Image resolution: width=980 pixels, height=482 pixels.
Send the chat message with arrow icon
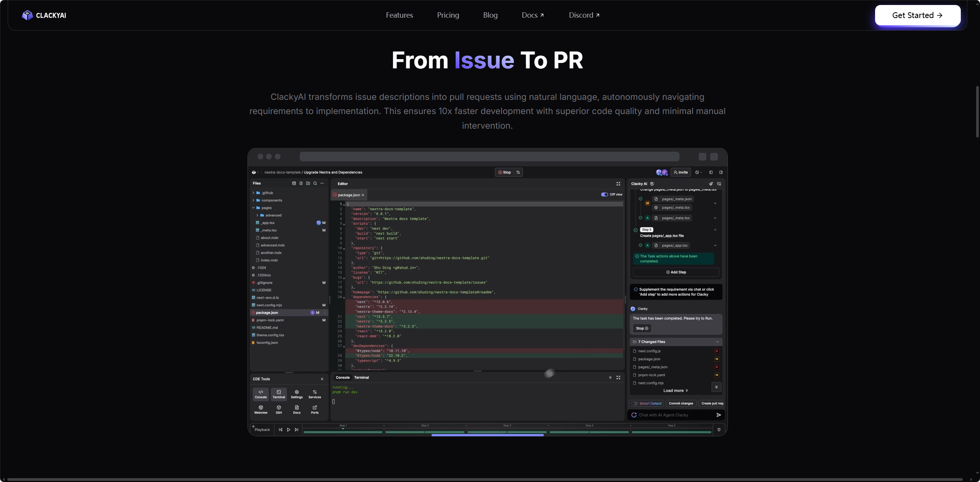coord(719,415)
